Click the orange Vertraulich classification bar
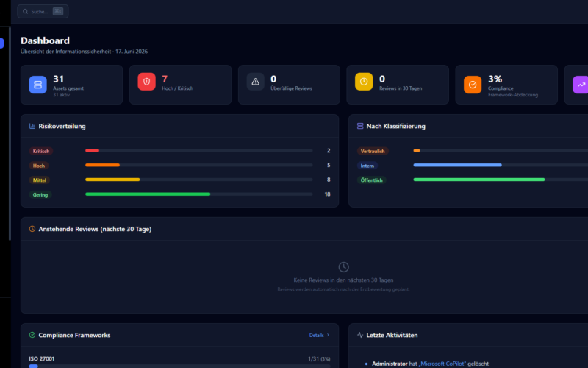Viewport: 588px width, 368px height. [x=417, y=151]
